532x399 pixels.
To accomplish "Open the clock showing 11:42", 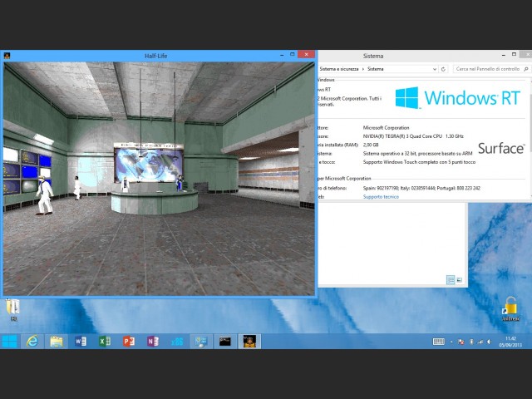I will click(510, 342).
